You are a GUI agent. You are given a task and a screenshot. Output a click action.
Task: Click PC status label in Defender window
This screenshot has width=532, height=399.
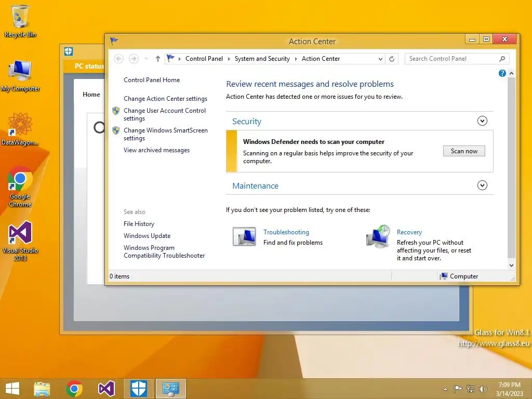pos(89,66)
